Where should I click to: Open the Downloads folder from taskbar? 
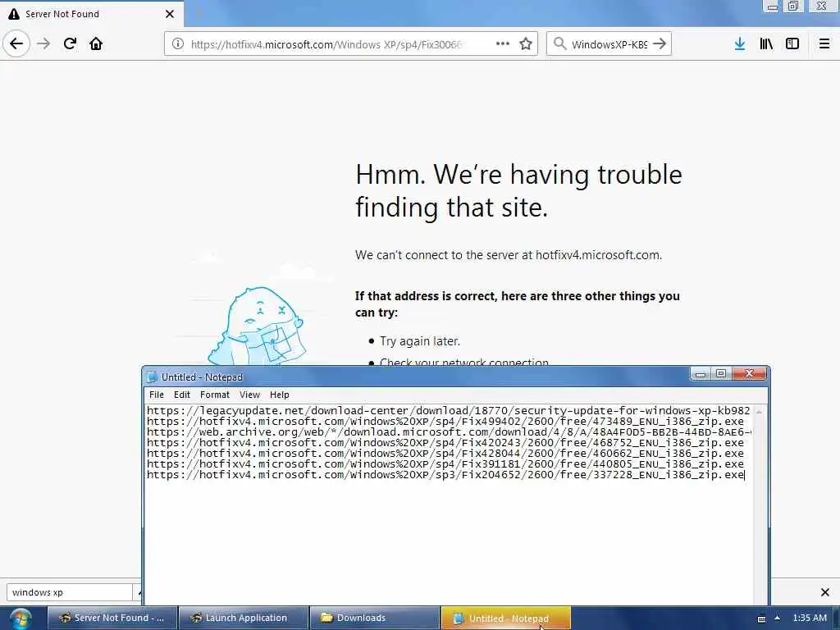374,618
